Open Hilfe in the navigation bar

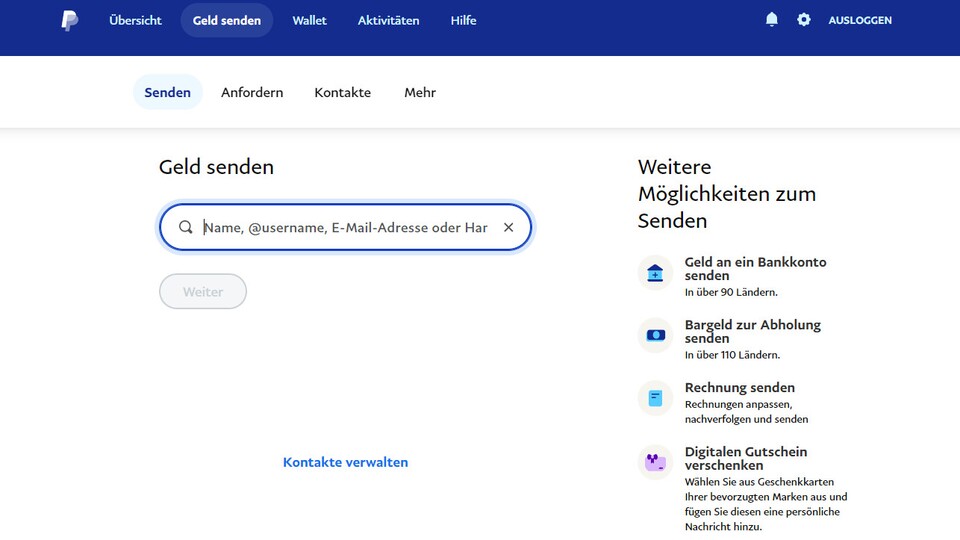pos(463,20)
